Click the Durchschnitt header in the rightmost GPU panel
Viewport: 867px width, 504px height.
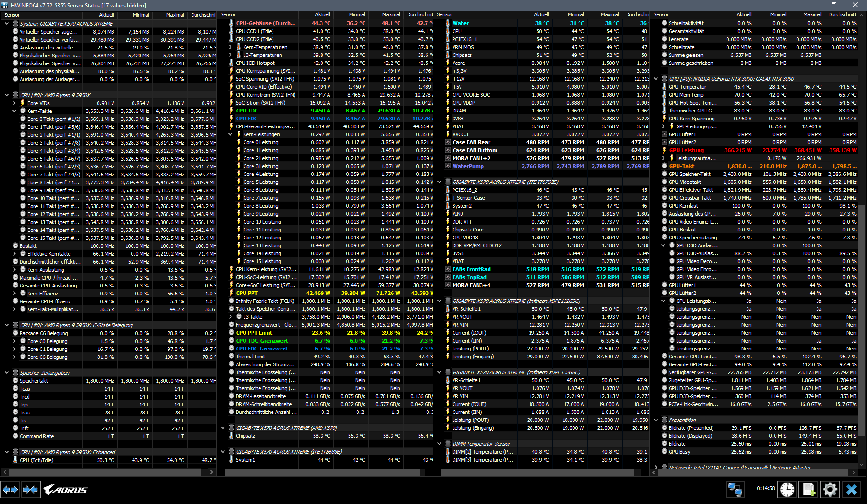coord(841,15)
